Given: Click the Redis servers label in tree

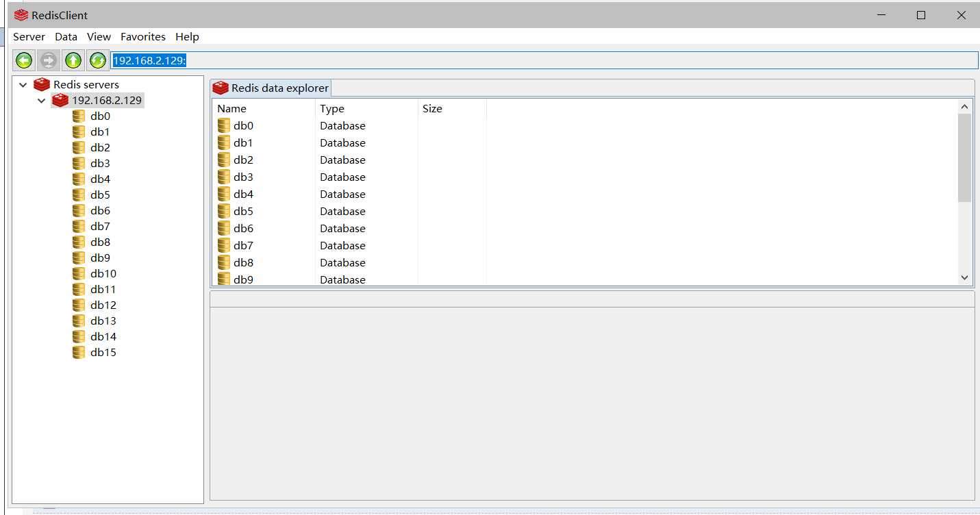Looking at the screenshot, I should tap(86, 84).
